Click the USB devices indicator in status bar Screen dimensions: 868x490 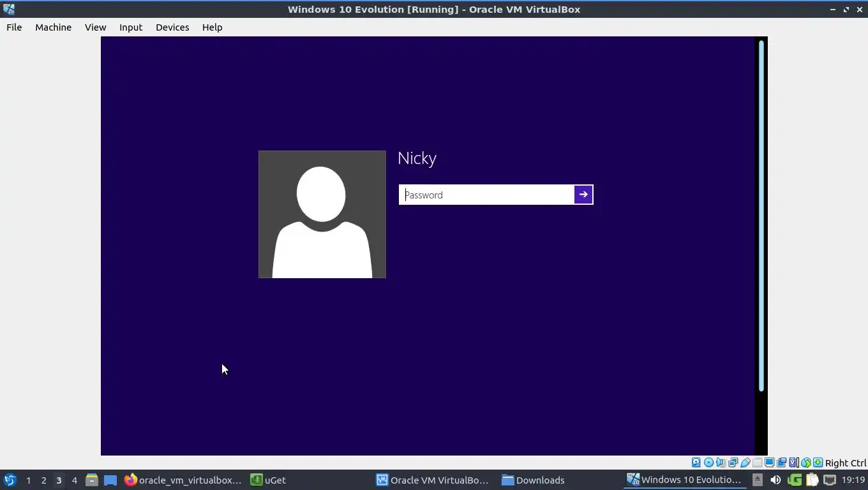[745, 463]
